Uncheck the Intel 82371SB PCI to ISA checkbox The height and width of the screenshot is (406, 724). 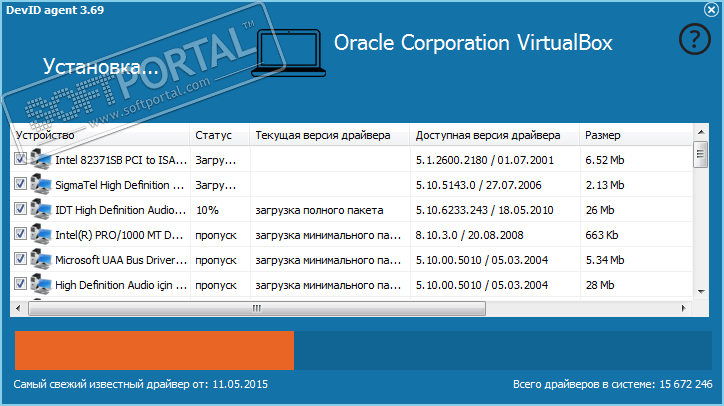(x=20, y=158)
